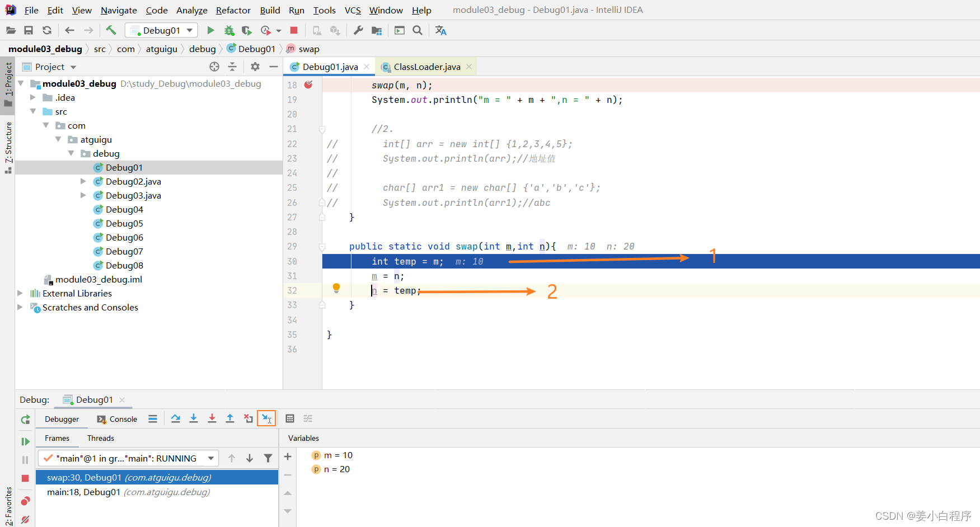980x527 pixels.
Task: Click Step Over in the debugger toolbar
Action: tap(176, 418)
